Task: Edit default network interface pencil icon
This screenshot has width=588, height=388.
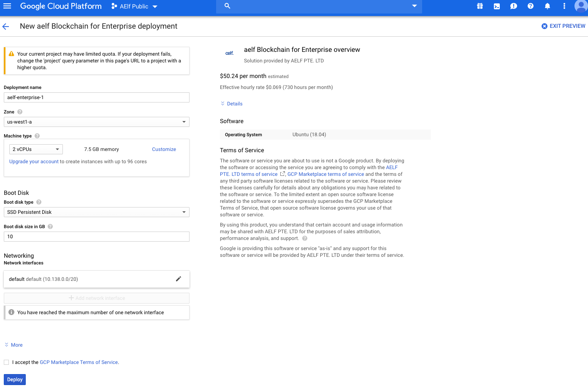Action: 179,279
